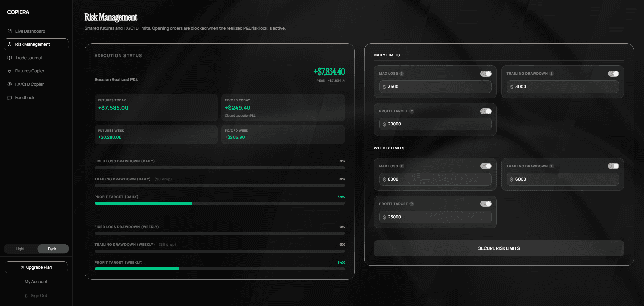The height and width of the screenshot is (306, 644).
Task: Open the Feedback page
Action: pos(36,98)
